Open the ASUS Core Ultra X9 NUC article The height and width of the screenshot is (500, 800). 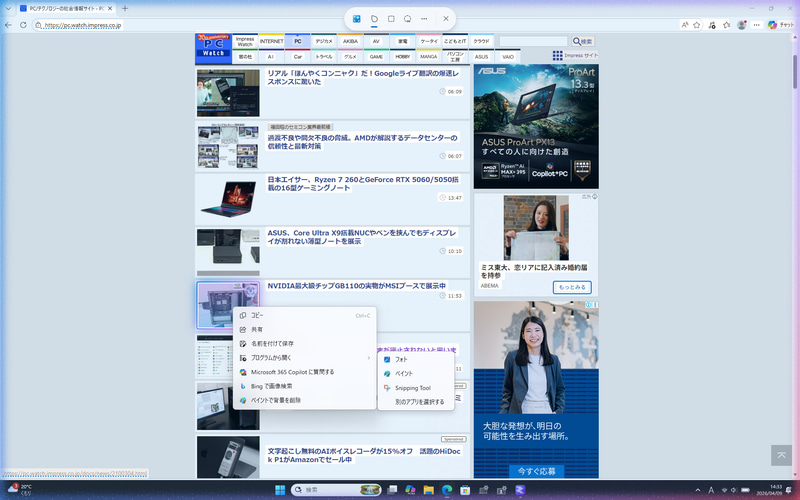point(362,237)
